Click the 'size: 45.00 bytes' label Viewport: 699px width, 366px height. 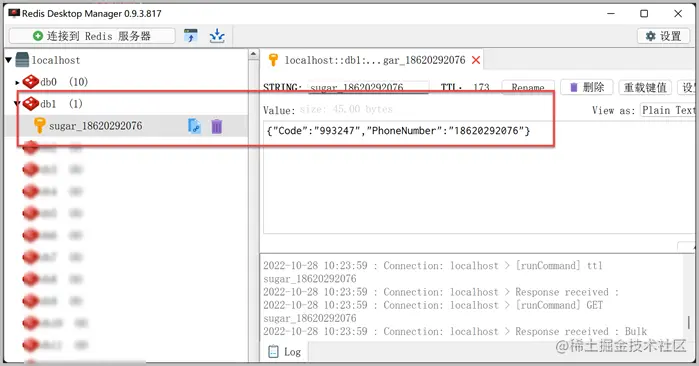(346, 109)
